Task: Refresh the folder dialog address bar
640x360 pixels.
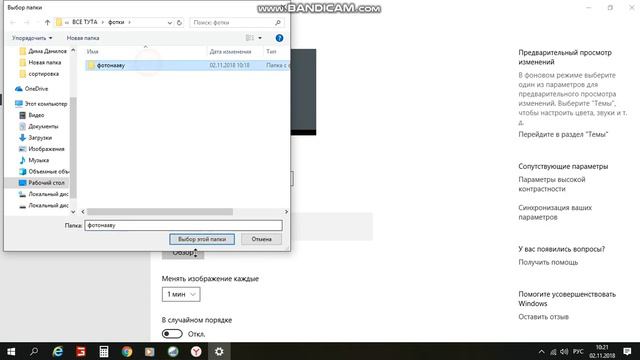Action: (179, 22)
